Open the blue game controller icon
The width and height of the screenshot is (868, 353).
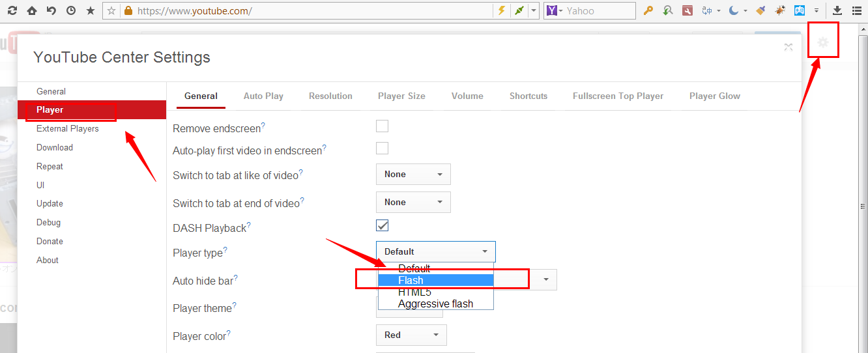[800, 10]
